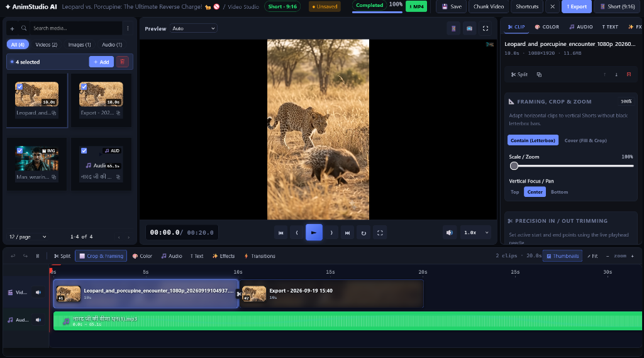The height and width of the screenshot is (358, 644).
Task: Move clip down with arrow icon
Action: tap(616, 74)
